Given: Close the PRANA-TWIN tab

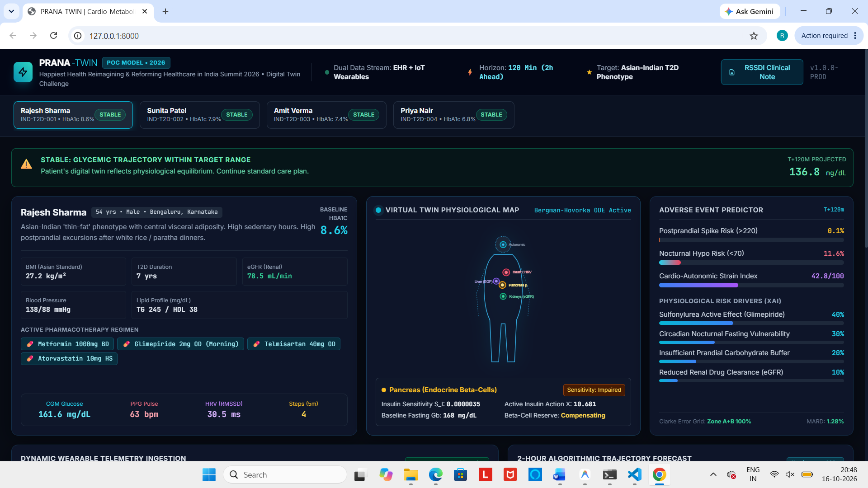Looking at the screenshot, I should pyautogui.click(x=145, y=11).
